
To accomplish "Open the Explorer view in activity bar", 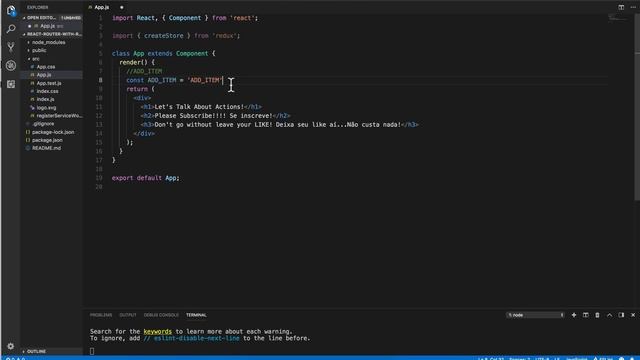I will point(11,11).
